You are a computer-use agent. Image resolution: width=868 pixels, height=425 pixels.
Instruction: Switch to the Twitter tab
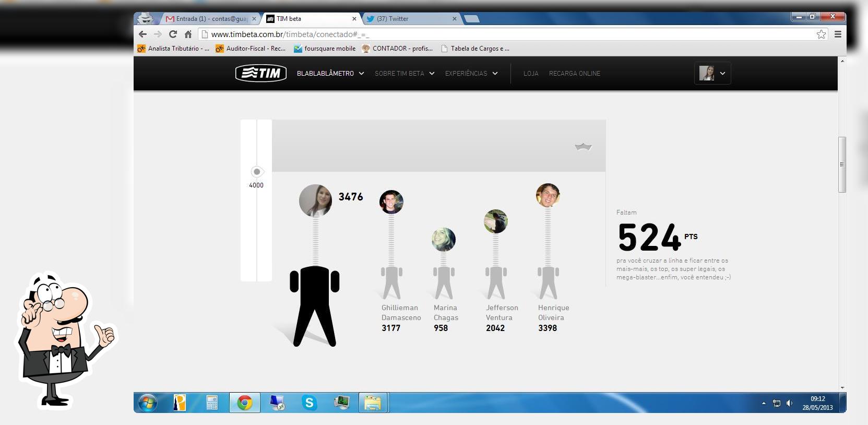[x=410, y=19]
